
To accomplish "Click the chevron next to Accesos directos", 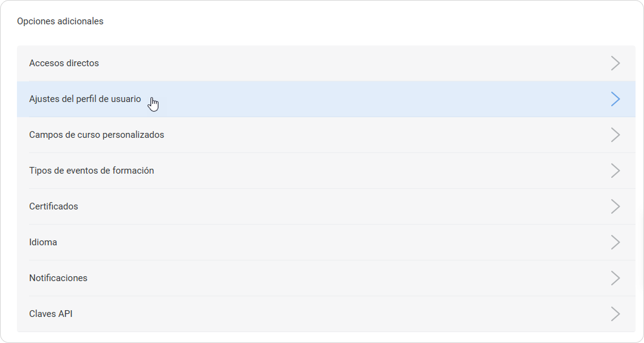I will [x=615, y=63].
